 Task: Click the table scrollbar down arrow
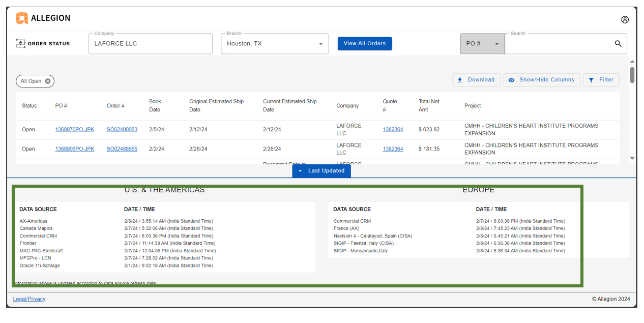632,158
